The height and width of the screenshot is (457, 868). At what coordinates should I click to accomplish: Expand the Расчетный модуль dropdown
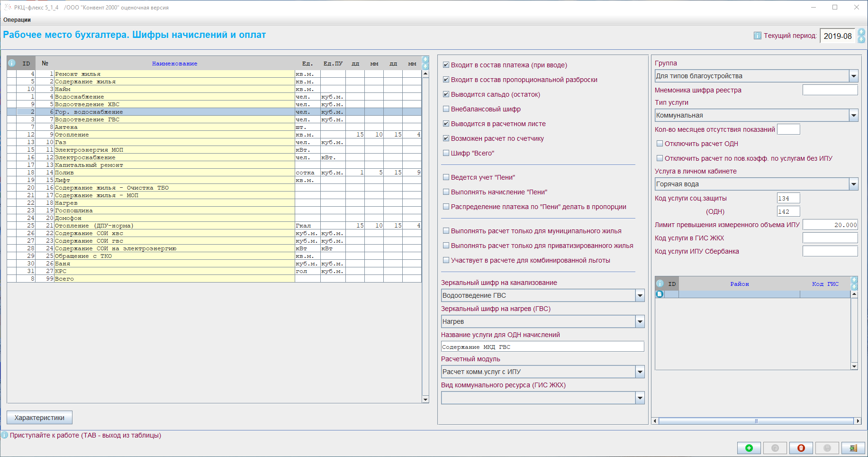pos(640,372)
